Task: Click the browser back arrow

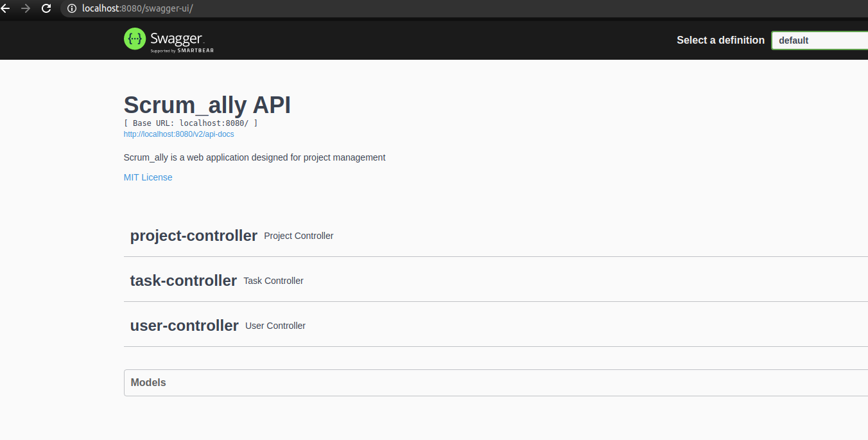Action: click(6, 9)
